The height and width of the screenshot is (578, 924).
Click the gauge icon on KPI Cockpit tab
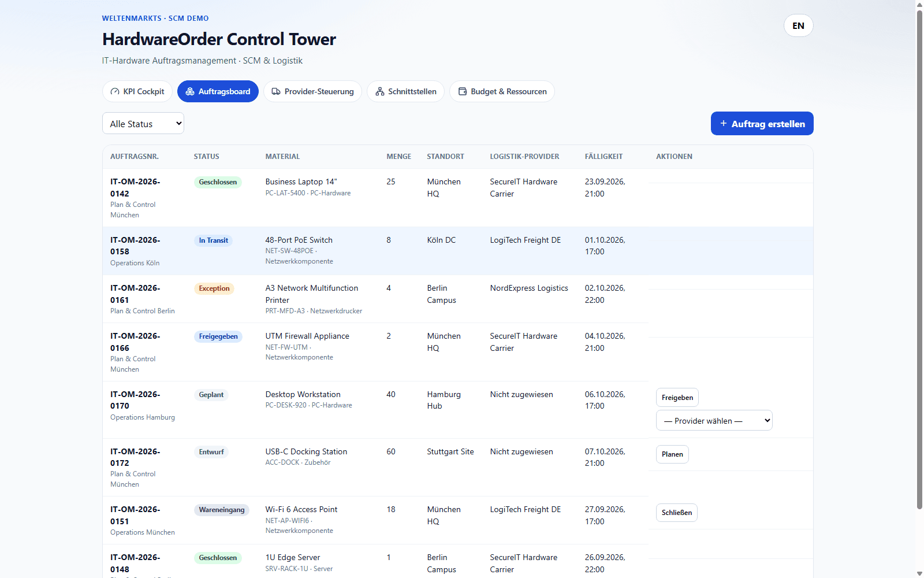(115, 91)
